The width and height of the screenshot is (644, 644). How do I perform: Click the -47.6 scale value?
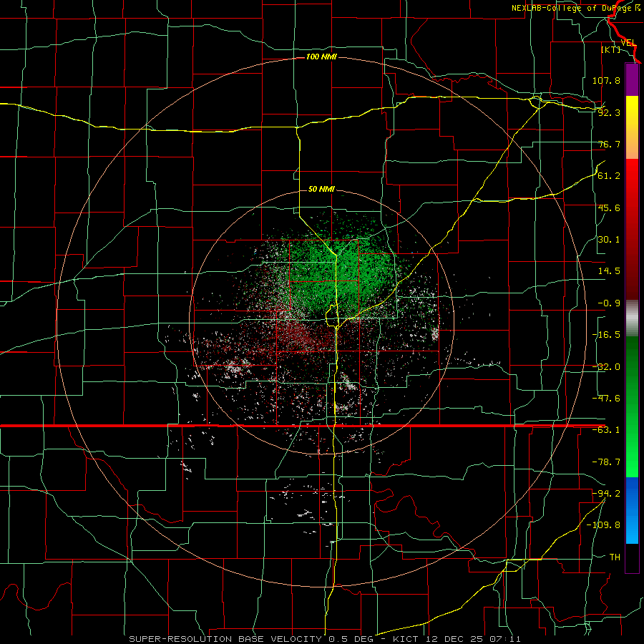click(x=606, y=399)
